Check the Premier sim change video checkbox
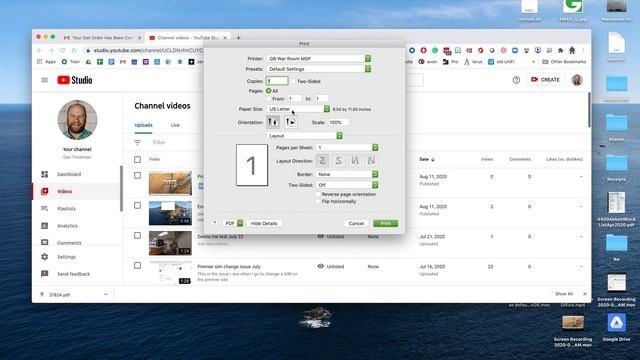The image size is (640, 360). click(x=138, y=266)
